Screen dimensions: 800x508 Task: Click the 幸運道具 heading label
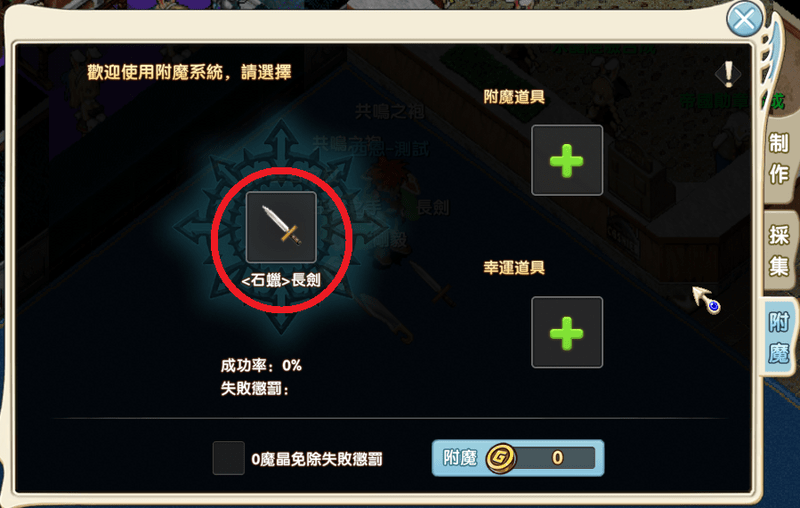pyautogui.click(x=514, y=267)
